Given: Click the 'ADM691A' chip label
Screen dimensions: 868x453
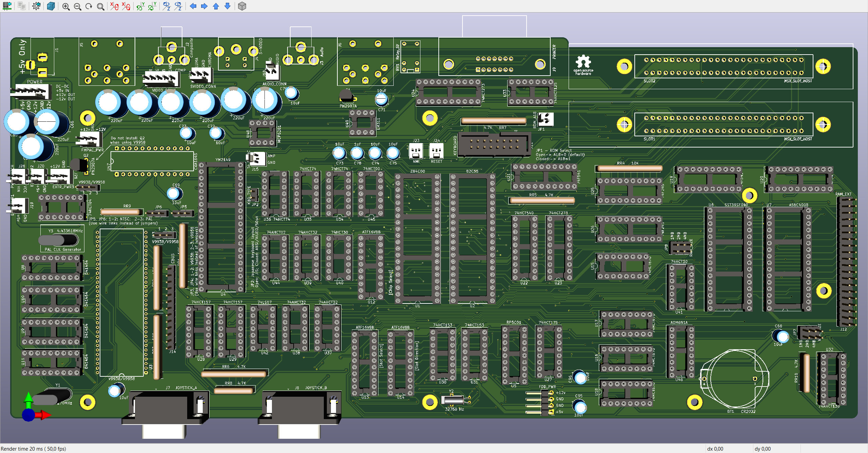Looking at the screenshot, I should [x=679, y=322].
